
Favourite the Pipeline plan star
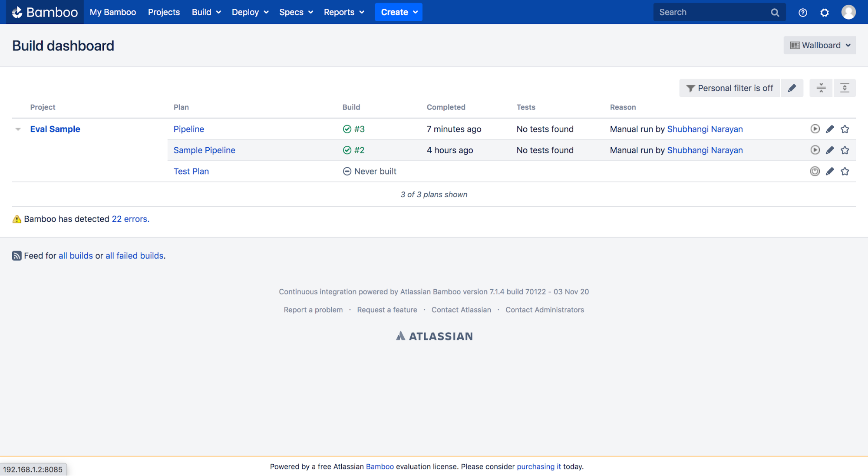point(845,129)
